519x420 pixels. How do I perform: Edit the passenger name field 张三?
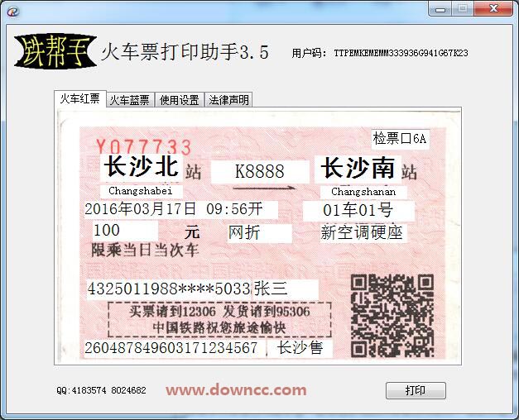pos(286,289)
